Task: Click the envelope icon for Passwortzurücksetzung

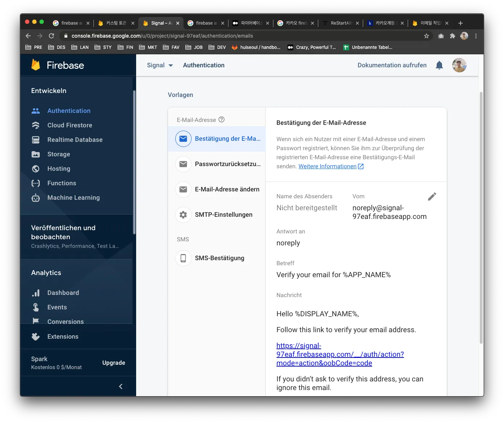Action: (x=183, y=164)
